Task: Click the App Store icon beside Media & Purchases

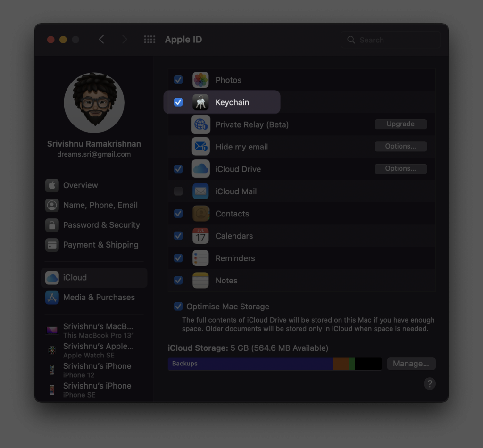Action: (x=52, y=298)
